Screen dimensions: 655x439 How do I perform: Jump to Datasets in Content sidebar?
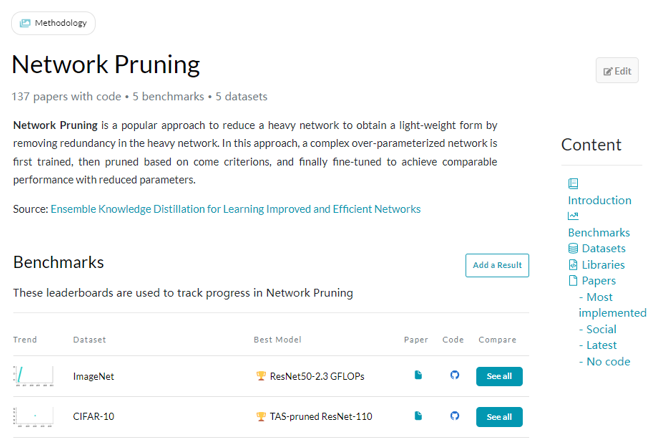point(603,248)
